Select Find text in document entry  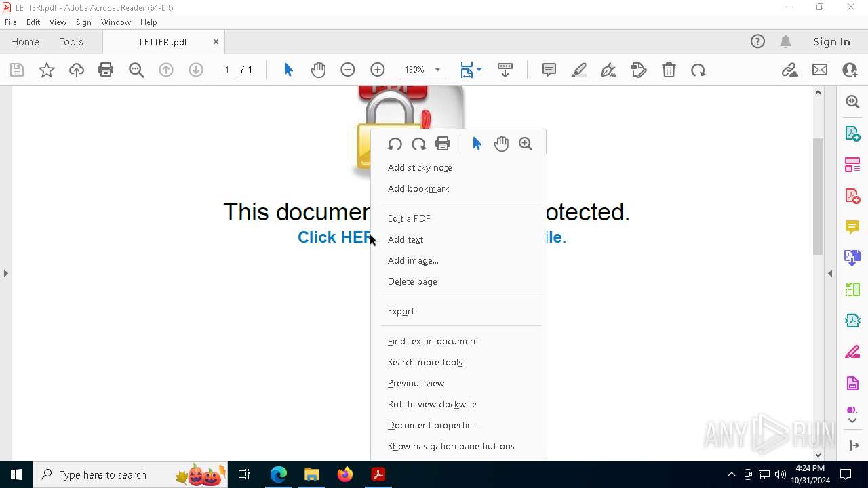click(x=458, y=341)
